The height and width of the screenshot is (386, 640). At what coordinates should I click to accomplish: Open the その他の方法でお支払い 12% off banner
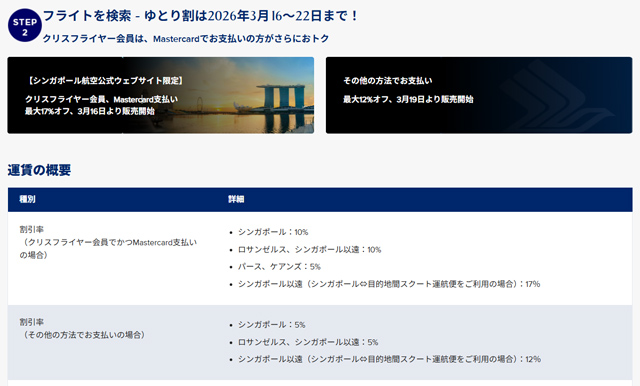(479, 95)
